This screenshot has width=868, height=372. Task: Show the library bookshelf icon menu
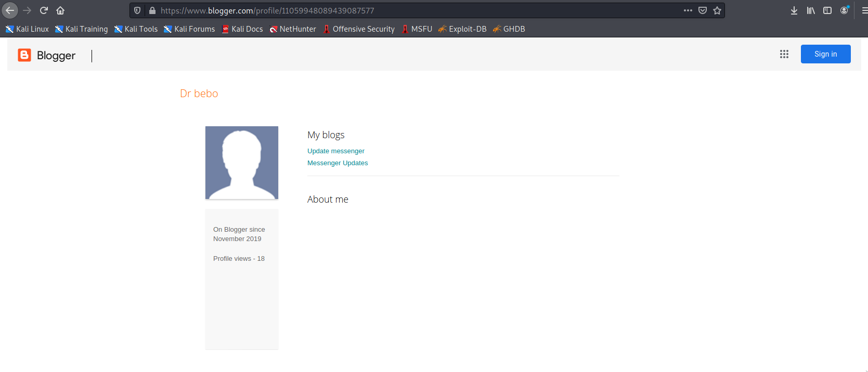(x=810, y=10)
